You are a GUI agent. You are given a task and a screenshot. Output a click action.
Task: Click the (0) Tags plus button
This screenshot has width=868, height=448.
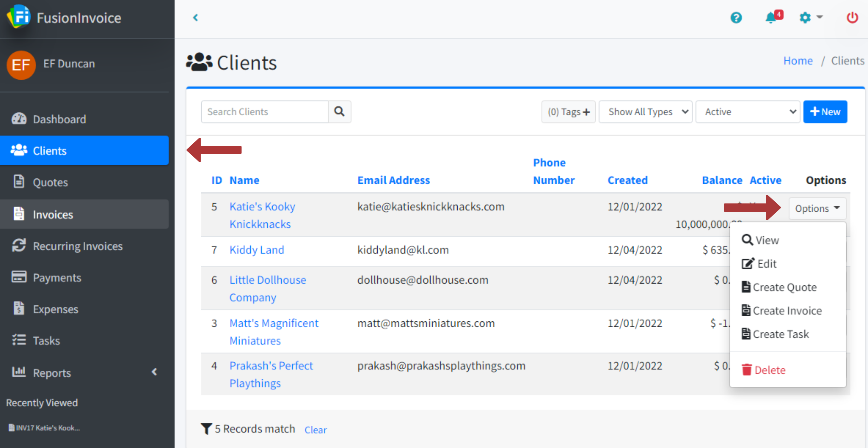pyautogui.click(x=568, y=112)
